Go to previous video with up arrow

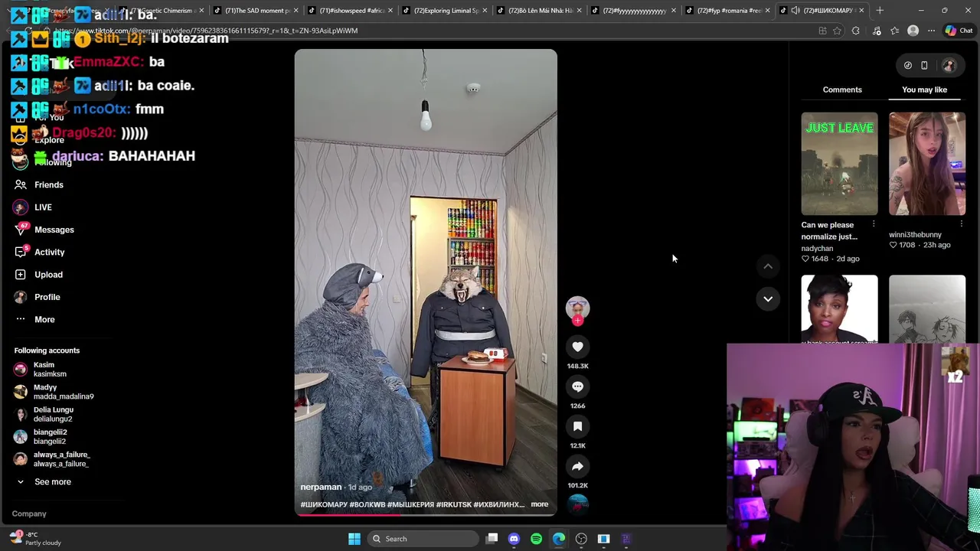[768, 266]
